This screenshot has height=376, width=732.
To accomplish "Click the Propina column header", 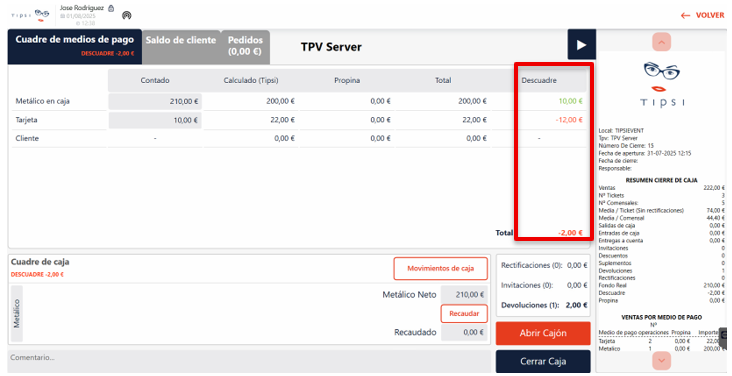I will [x=347, y=80].
